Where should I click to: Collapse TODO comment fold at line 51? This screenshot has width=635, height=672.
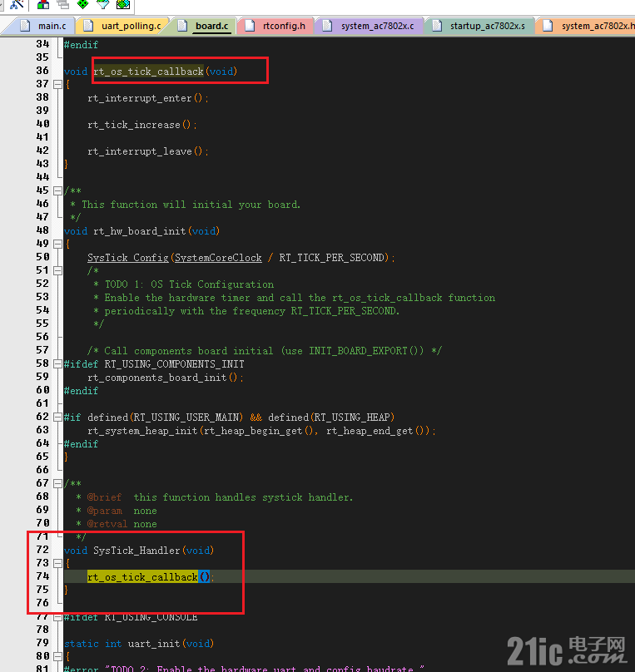(x=57, y=270)
